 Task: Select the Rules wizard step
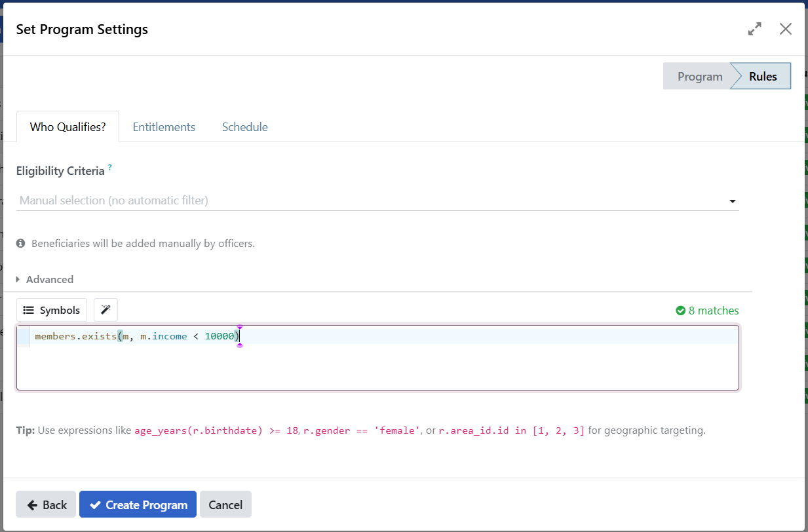(x=763, y=76)
